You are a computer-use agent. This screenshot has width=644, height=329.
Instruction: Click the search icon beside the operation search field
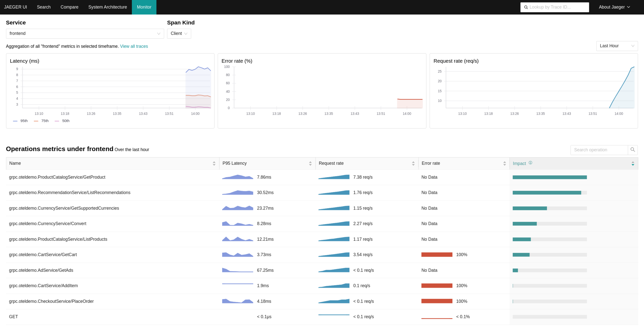click(x=633, y=150)
